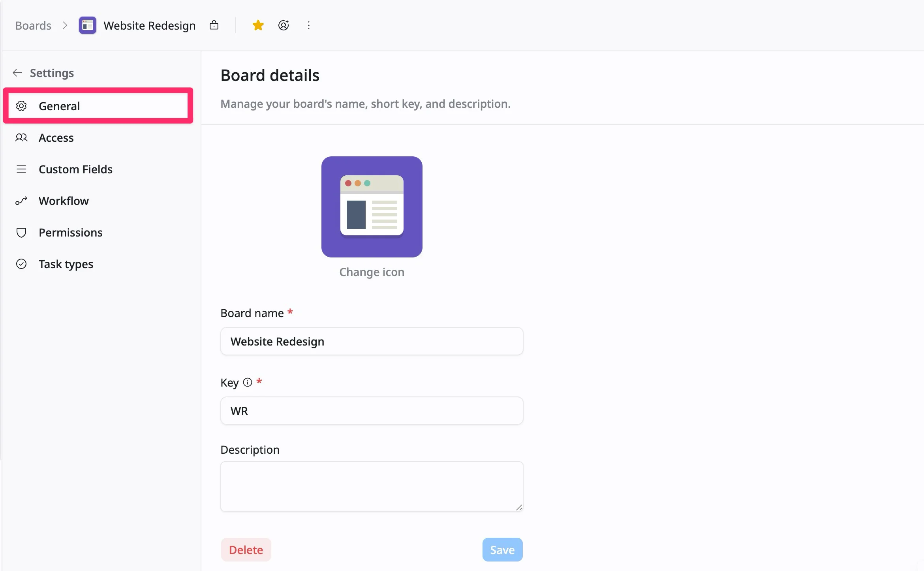The image size is (924, 571).
Task: Open the Permissions settings section
Action: tap(98, 232)
